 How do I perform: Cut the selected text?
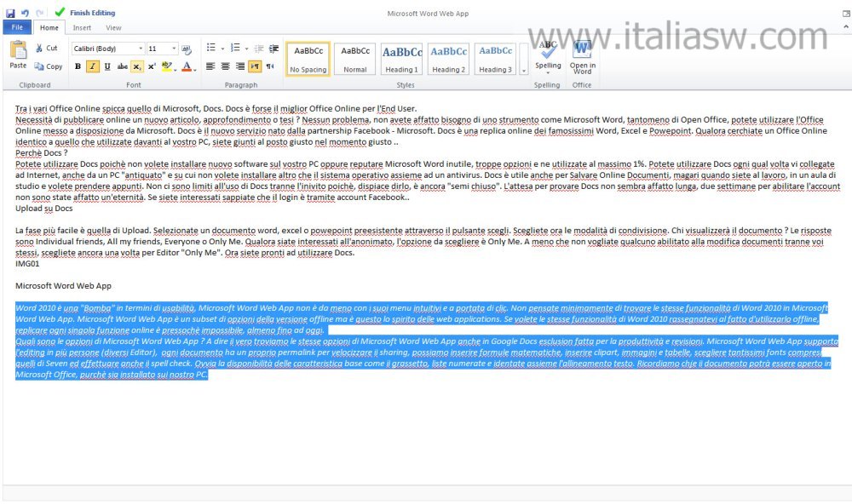[47, 49]
